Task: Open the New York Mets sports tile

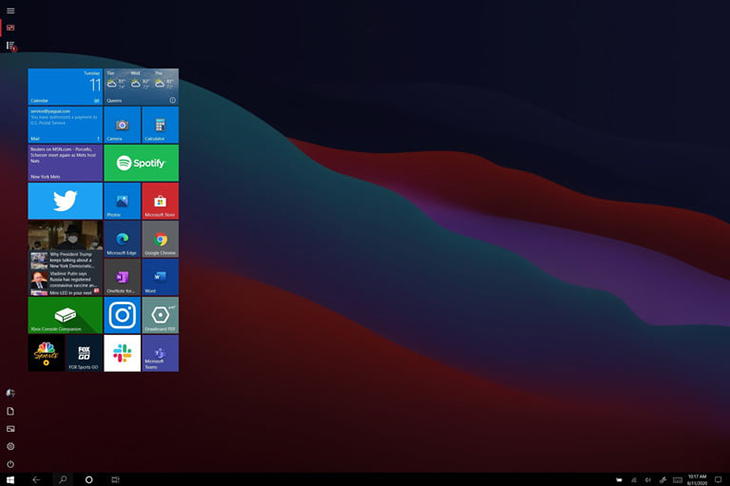Action: point(65,162)
